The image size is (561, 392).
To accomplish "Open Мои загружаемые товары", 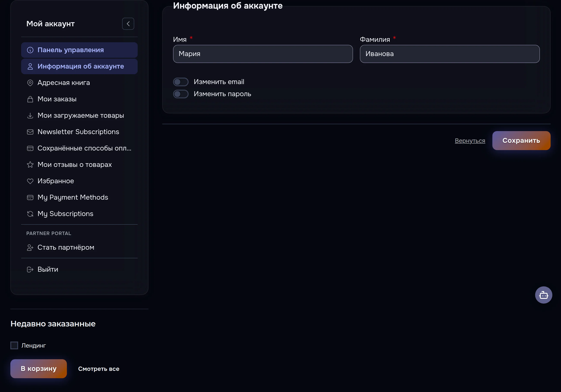I will [79, 116].
